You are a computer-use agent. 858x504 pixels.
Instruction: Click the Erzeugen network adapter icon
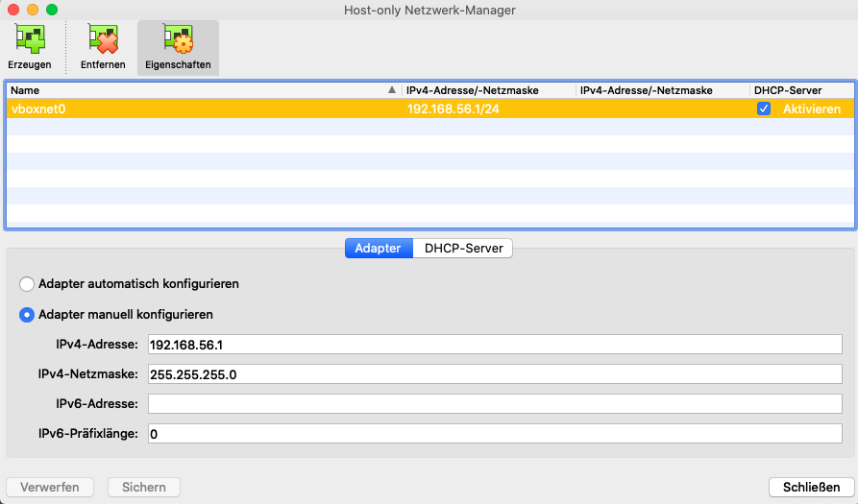[29, 40]
